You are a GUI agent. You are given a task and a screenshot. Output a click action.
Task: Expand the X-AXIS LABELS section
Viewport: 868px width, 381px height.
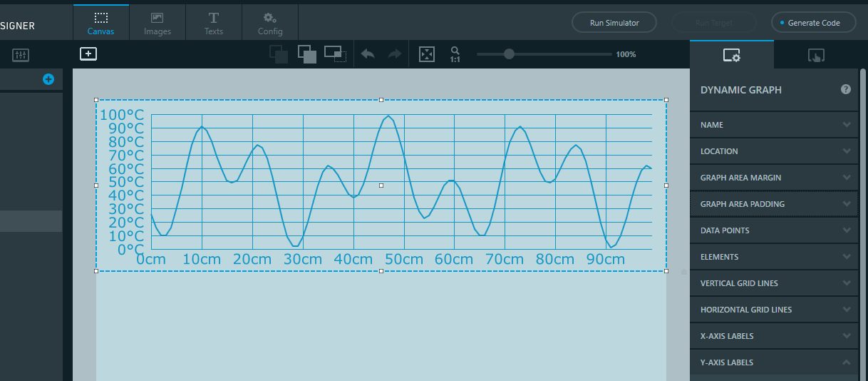coord(774,336)
